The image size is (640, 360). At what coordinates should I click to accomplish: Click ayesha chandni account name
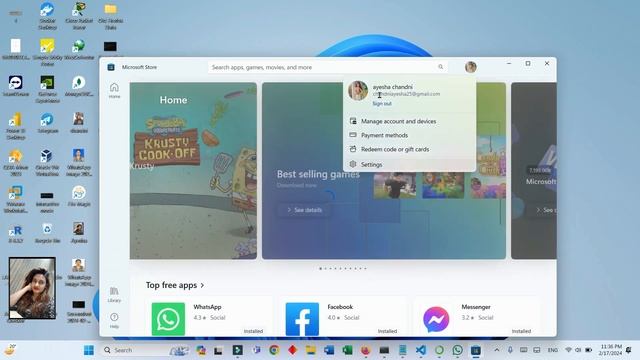pyautogui.click(x=392, y=87)
